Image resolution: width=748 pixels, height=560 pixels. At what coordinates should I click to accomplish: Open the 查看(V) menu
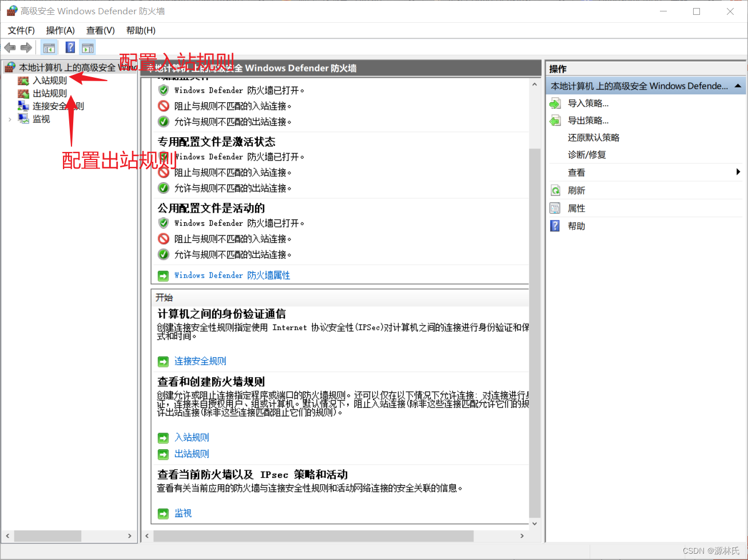101,30
